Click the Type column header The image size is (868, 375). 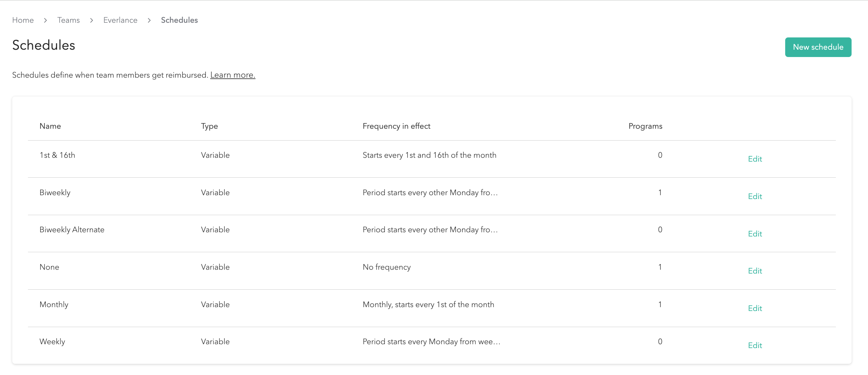click(x=209, y=126)
